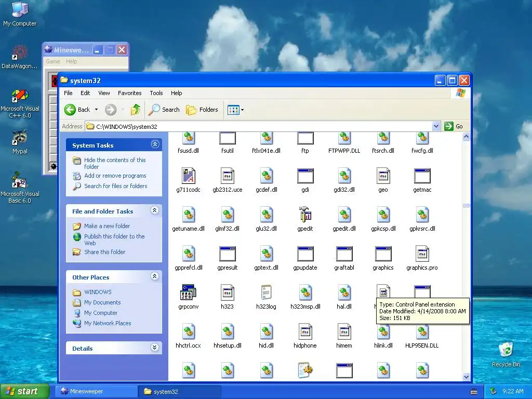Open the Tools menu
This screenshot has width=532, height=399.
pos(156,93)
